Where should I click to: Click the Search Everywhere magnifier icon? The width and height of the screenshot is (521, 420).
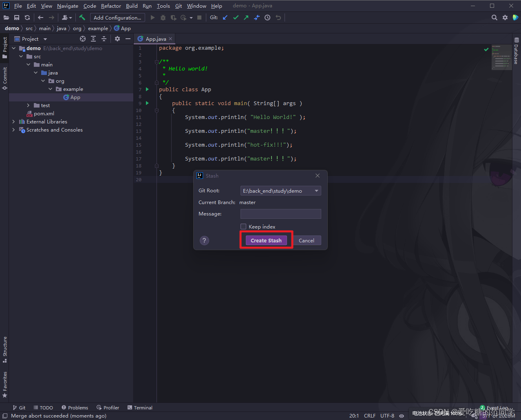[x=495, y=18]
